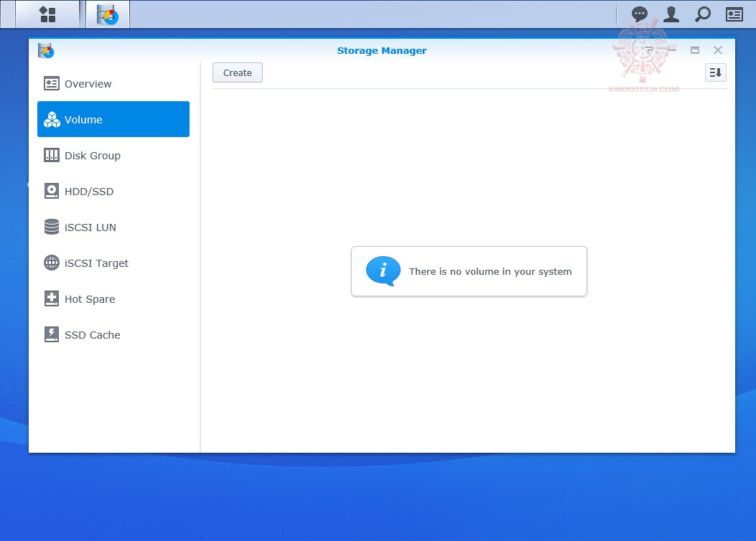Click the 'There is no volume' message text
The width and height of the screenshot is (756, 541).
(x=490, y=272)
